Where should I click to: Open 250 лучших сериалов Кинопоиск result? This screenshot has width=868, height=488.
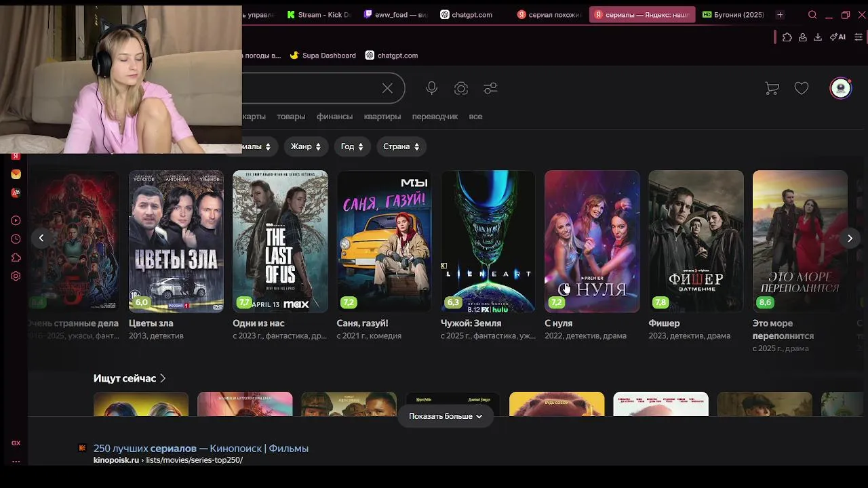(201, 448)
